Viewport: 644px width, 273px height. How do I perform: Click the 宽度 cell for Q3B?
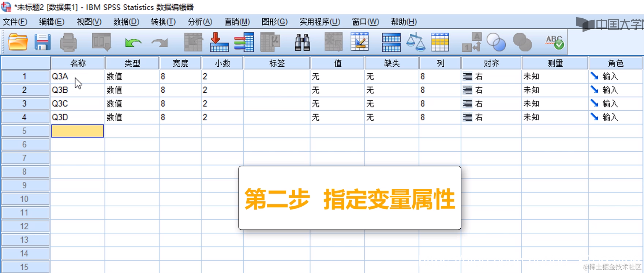point(180,90)
